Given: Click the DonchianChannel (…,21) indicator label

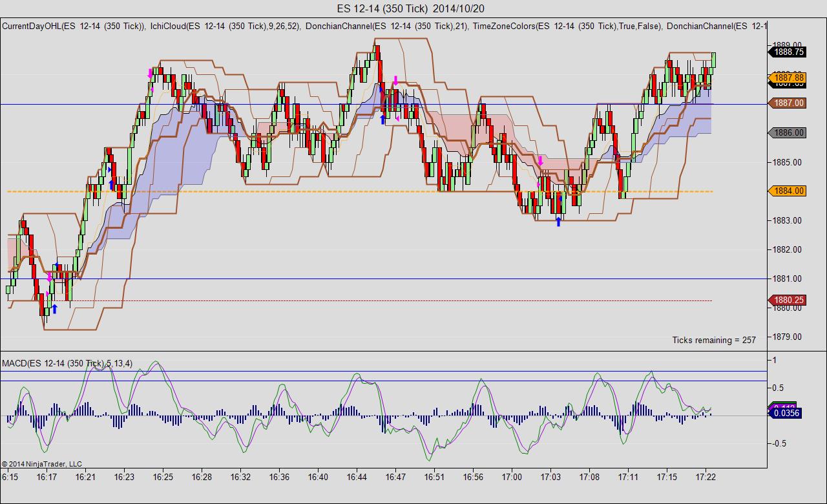Looking at the screenshot, I should [386, 26].
